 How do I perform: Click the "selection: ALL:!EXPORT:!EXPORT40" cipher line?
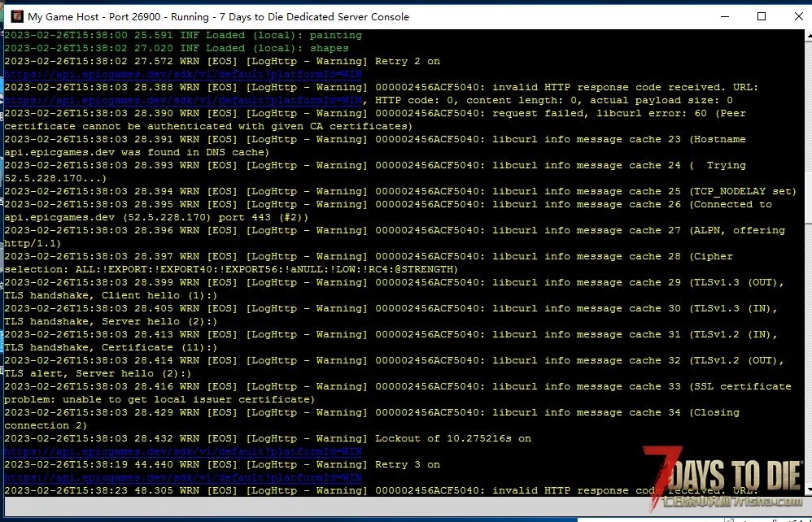point(231,269)
